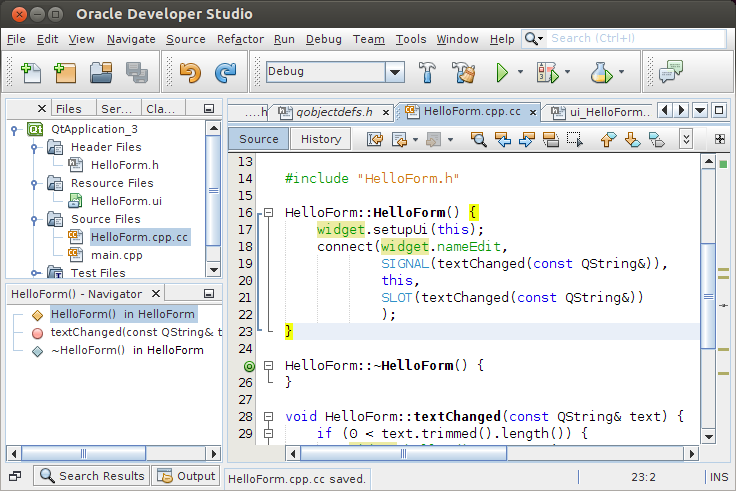
Task: Click the Build Project hammer icon
Action: click(428, 72)
